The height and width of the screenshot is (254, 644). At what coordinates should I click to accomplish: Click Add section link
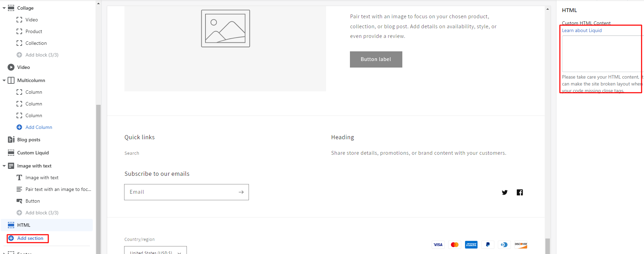[30, 238]
